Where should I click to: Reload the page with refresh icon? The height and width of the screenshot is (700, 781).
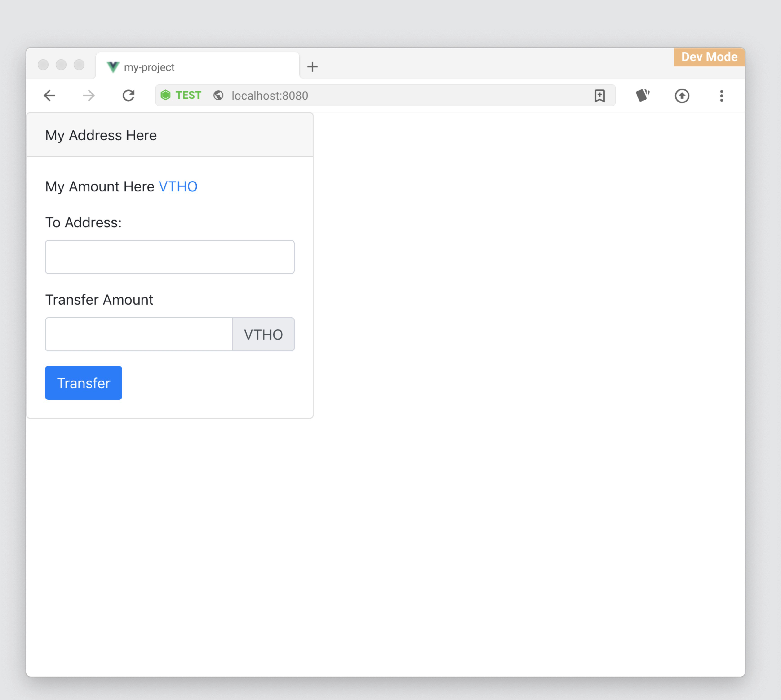[129, 95]
